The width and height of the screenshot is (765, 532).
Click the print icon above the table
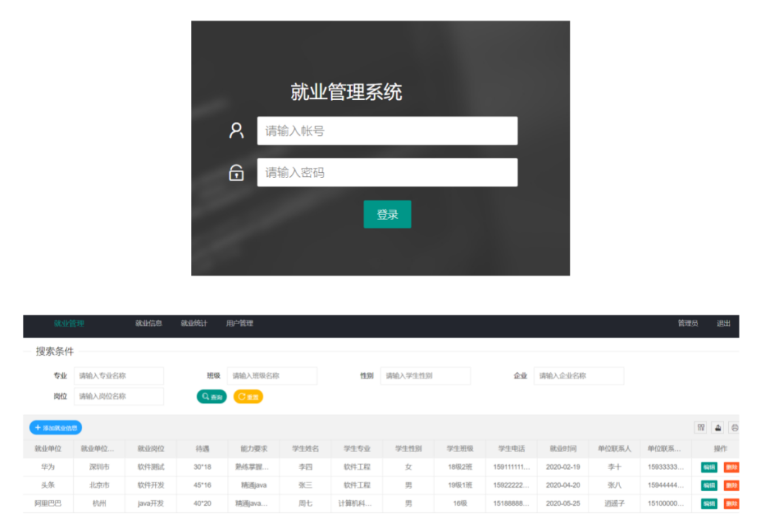pyautogui.click(x=734, y=428)
